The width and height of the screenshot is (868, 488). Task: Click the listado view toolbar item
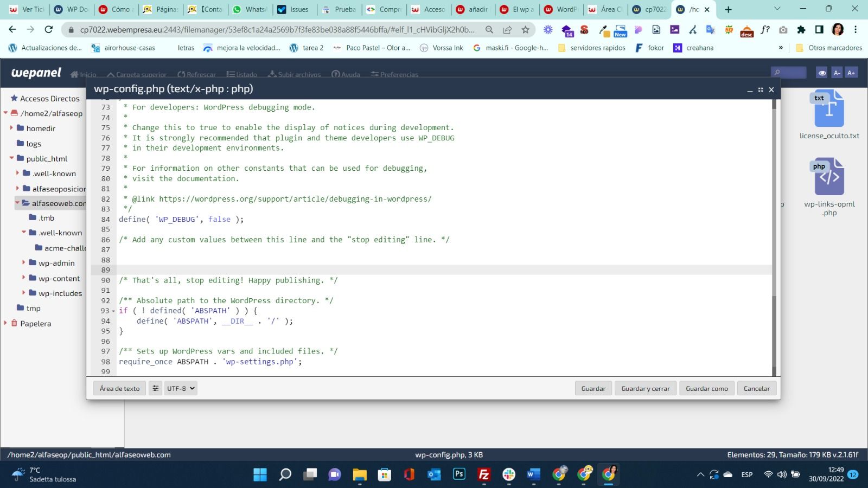click(242, 74)
